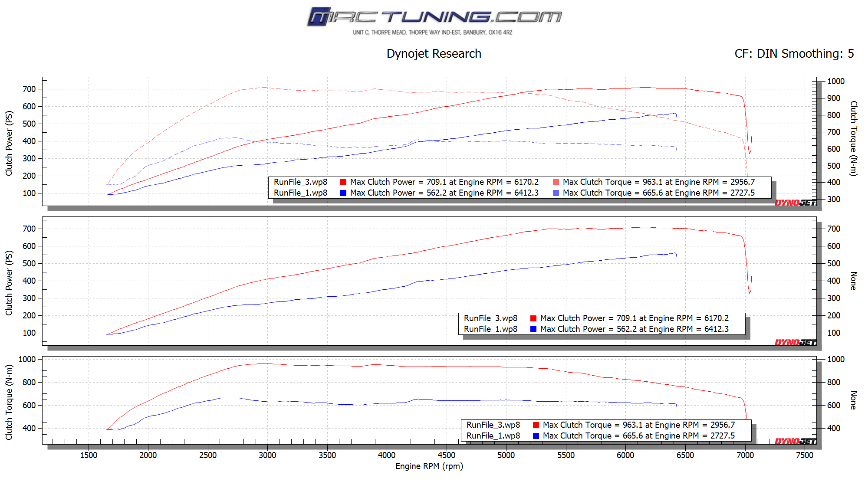The height and width of the screenshot is (488, 868).
Task: Click the Dynojet Research title
Action: click(x=434, y=54)
